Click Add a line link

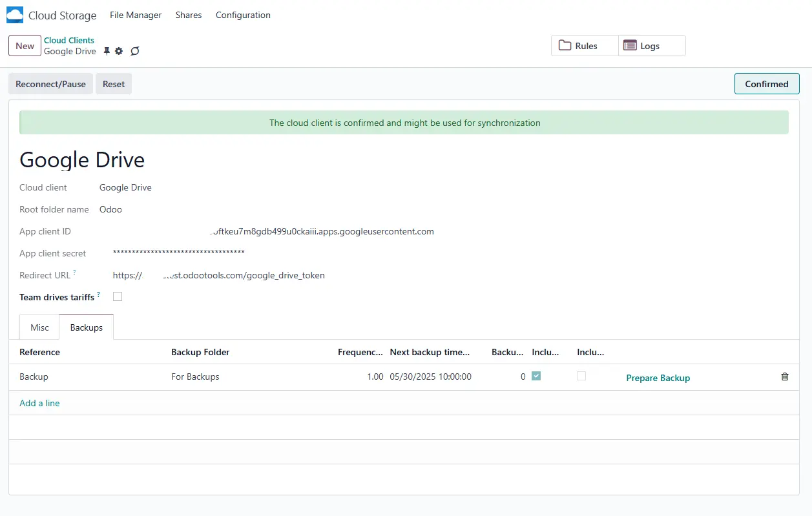coord(39,403)
